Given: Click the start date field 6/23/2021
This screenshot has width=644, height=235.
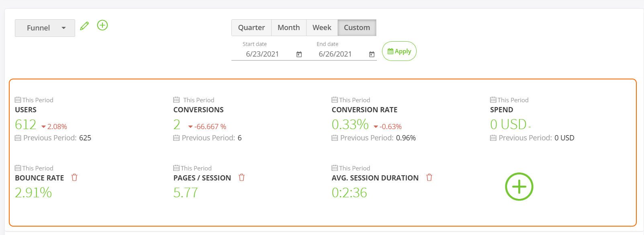Looking at the screenshot, I should click(262, 54).
